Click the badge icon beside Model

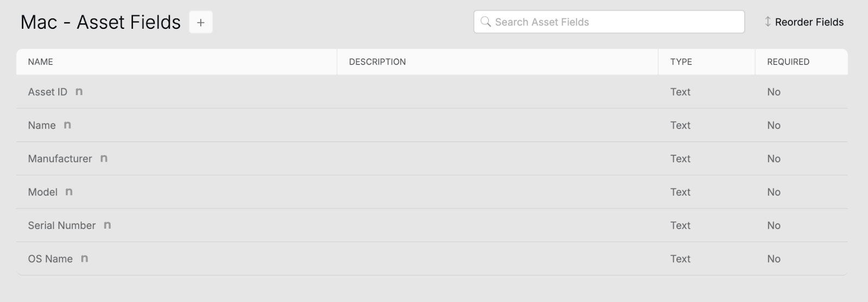[x=69, y=192]
